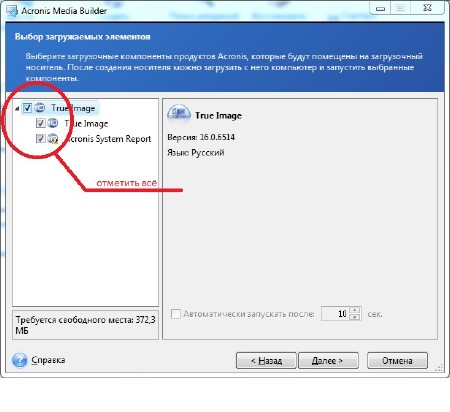Collapse the True Image tree node
The image size is (450, 412).
tap(17, 108)
